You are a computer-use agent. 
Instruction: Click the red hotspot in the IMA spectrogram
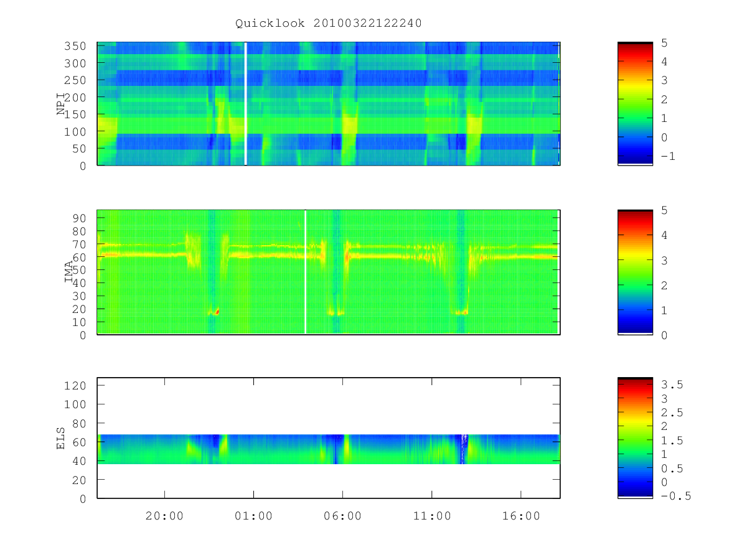click(x=217, y=311)
